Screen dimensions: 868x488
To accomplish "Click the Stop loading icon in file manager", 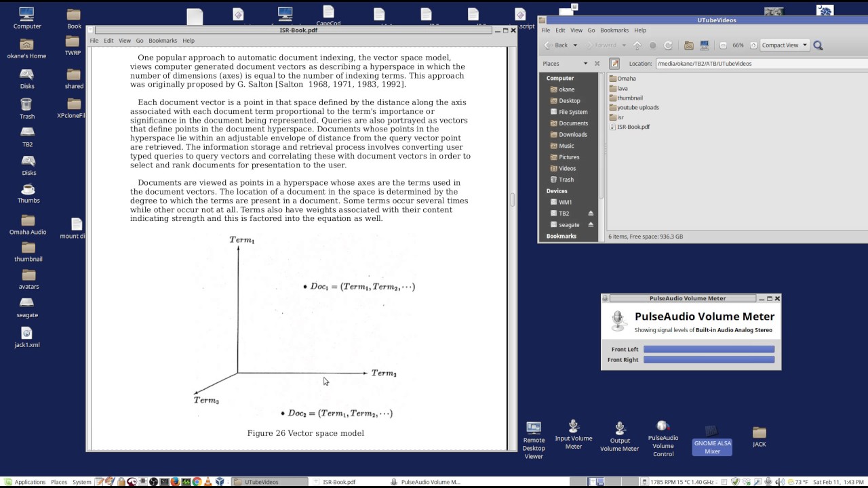I will [652, 45].
